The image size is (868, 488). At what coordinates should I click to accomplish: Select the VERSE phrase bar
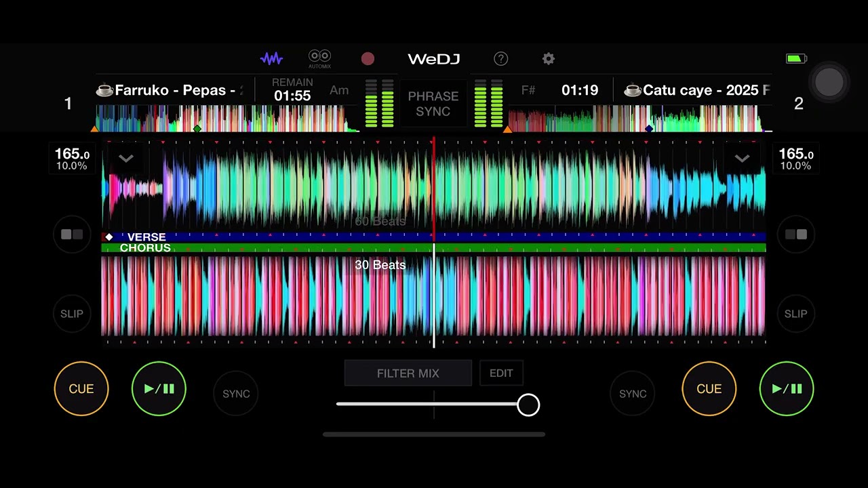[x=434, y=237]
